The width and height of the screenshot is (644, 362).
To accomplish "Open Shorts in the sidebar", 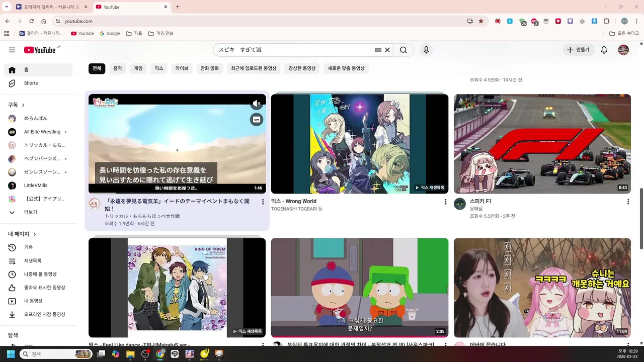I will [x=38, y=83].
